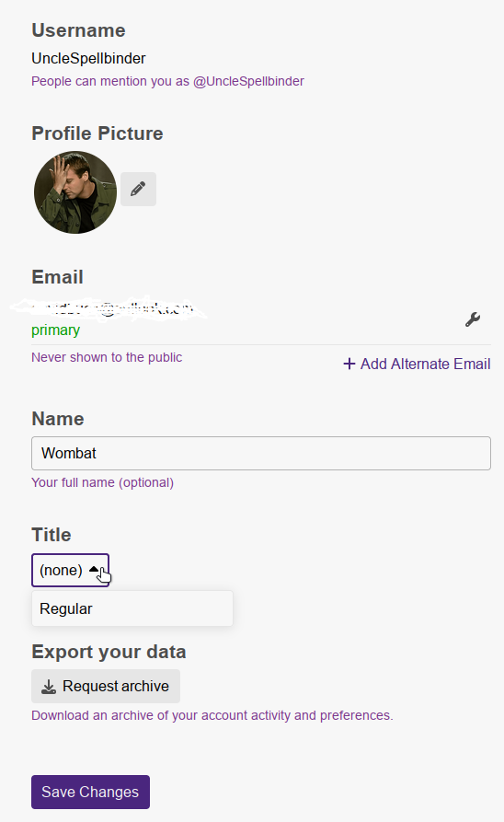Click the download icon on Request archive

point(49,686)
